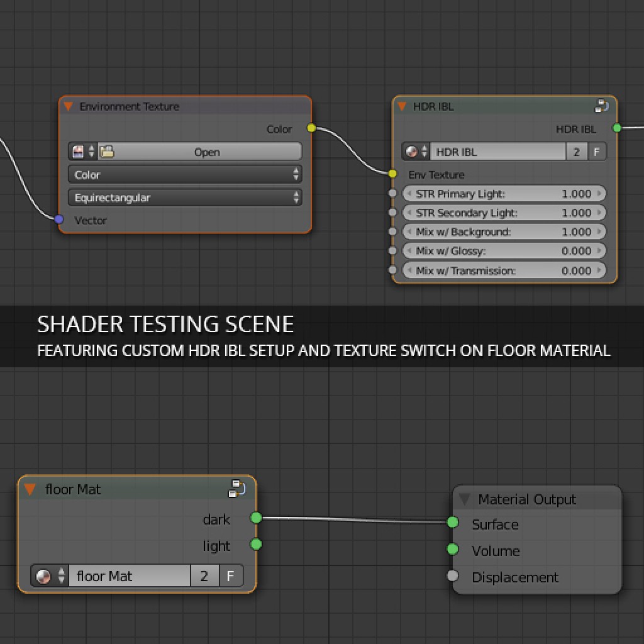Toggle the fake user F button on HDR IBL
644x644 pixels.
(596, 151)
